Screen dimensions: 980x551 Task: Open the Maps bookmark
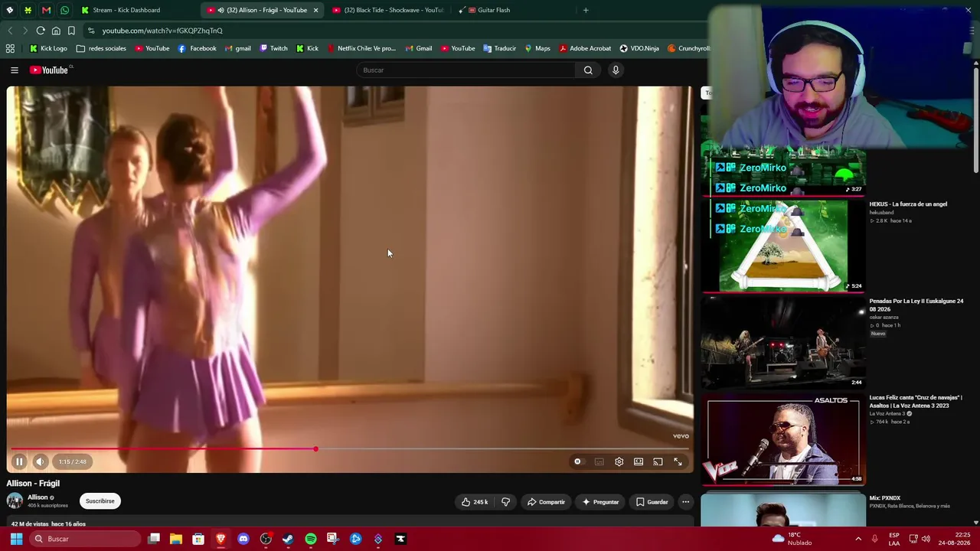coord(537,48)
